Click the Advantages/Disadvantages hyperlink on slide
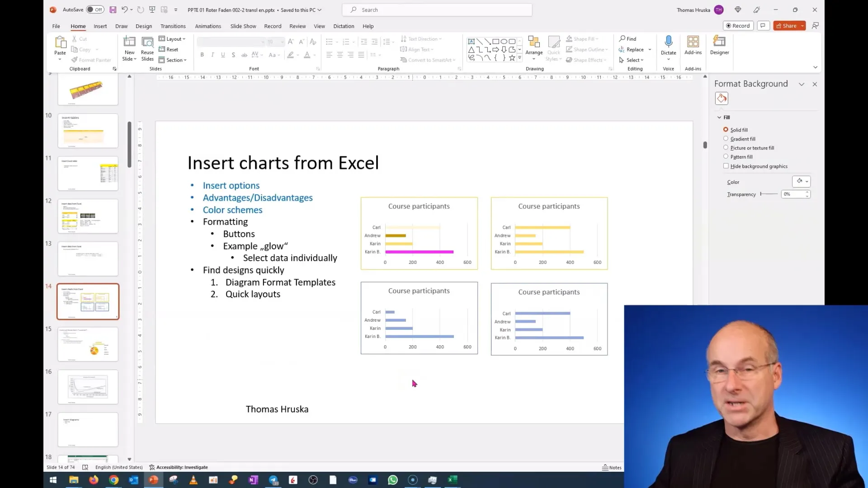Screen dimensions: 868x488 point(258,197)
